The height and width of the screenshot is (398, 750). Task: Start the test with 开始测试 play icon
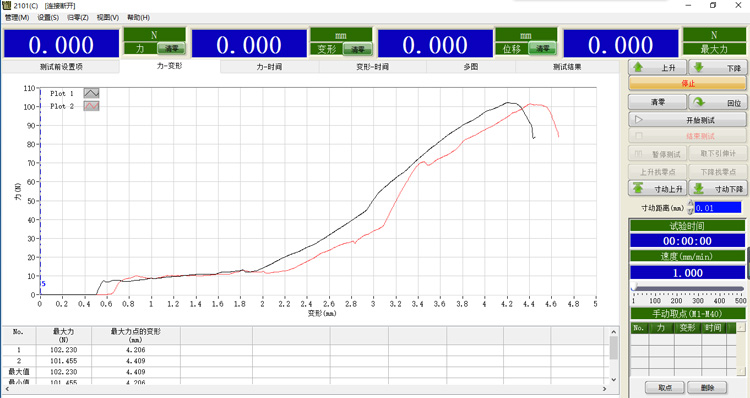pos(687,120)
